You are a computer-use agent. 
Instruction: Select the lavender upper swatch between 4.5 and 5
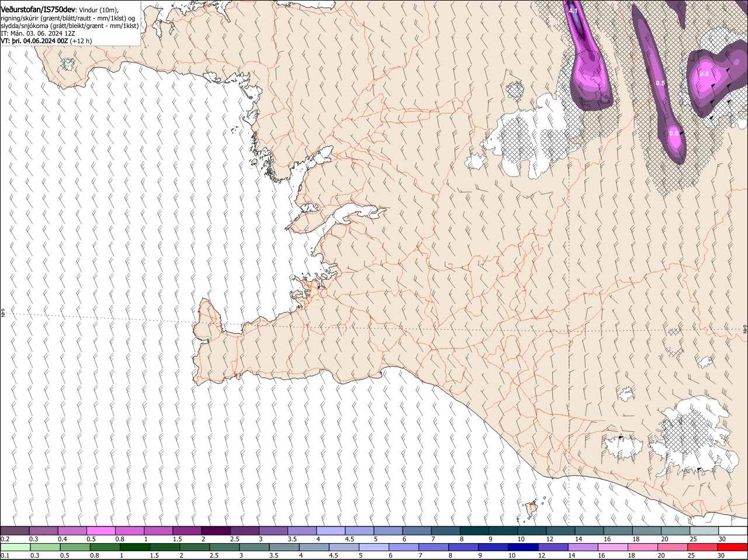pyautogui.click(x=359, y=531)
